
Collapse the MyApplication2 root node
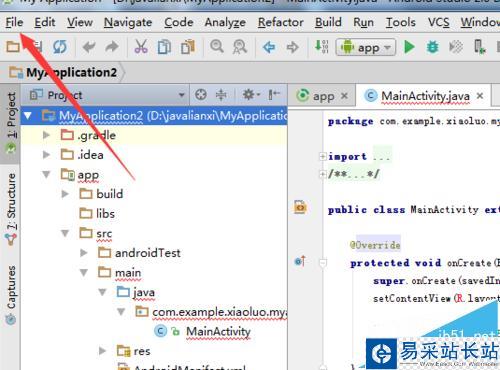pyautogui.click(x=28, y=116)
